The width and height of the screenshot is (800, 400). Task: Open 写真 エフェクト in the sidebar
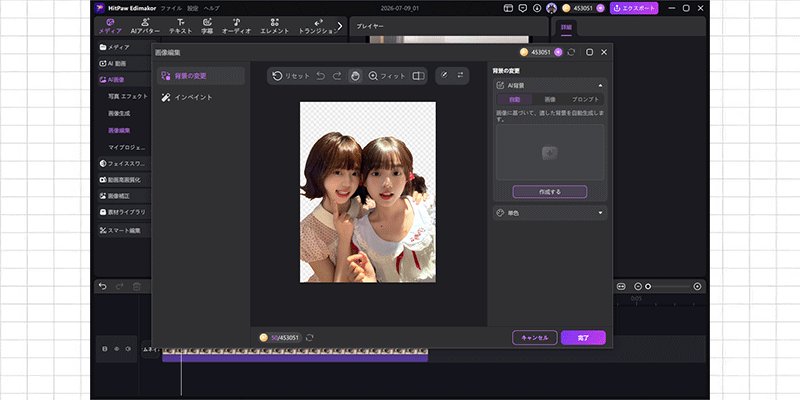click(128, 96)
